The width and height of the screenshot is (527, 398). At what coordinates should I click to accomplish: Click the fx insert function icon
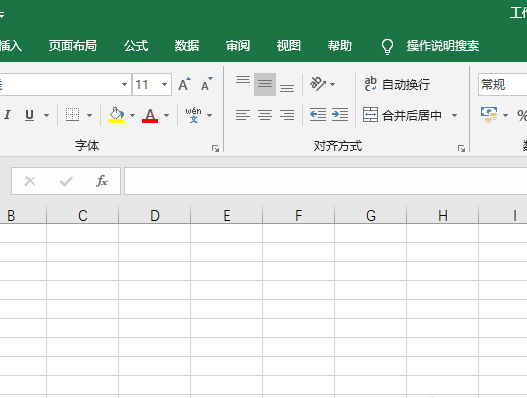click(x=102, y=181)
